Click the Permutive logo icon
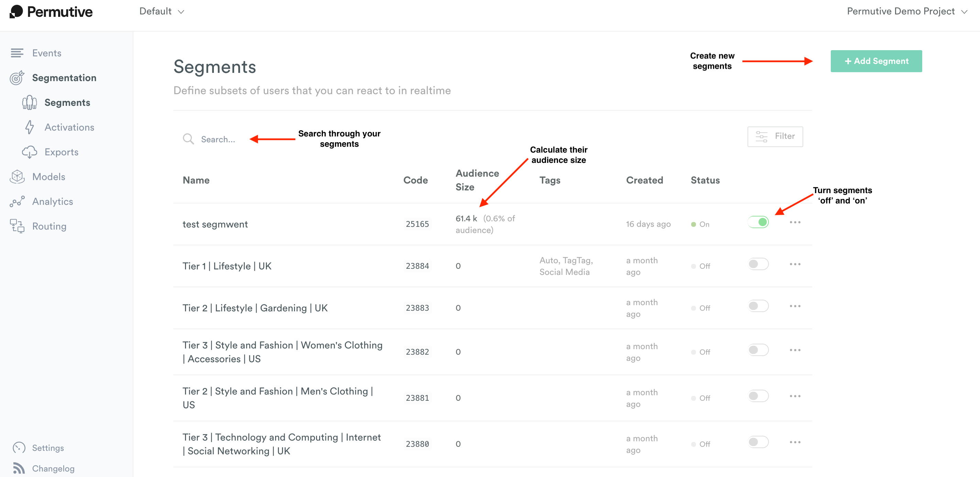The width and height of the screenshot is (980, 477). 17,11
